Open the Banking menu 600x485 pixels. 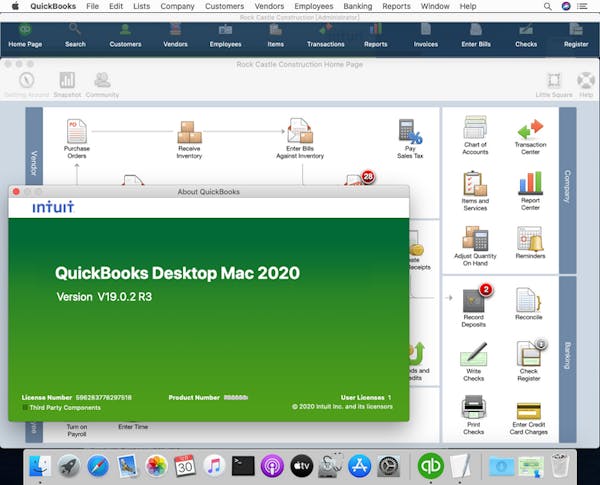[x=357, y=6]
